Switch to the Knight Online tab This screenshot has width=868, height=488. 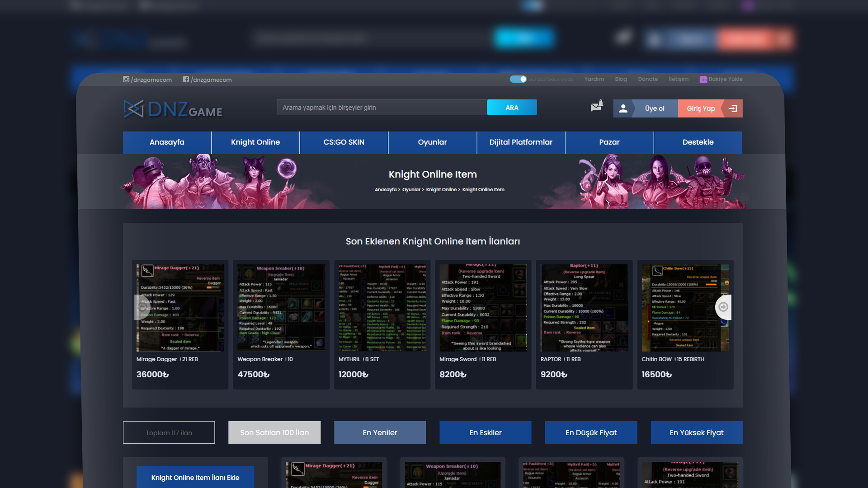[x=255, y=142]
